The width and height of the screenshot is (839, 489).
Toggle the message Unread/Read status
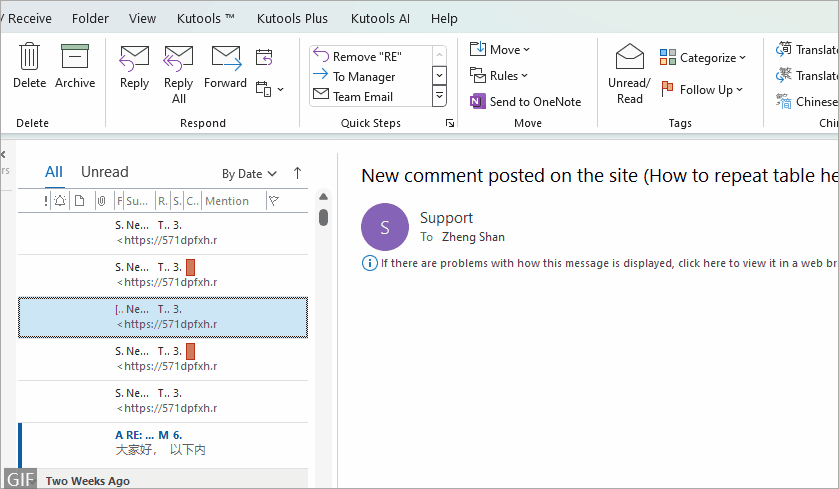[629, 73]
